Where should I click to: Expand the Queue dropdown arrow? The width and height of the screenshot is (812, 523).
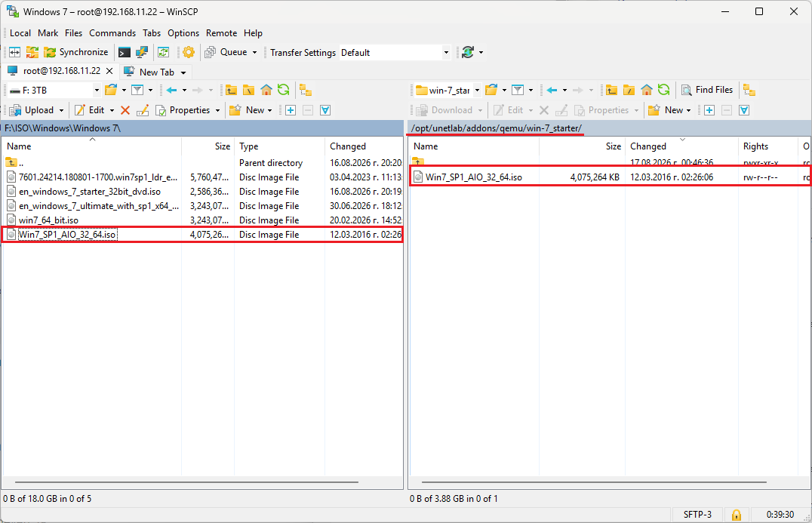pyautogui.click(x=254, y=52)
